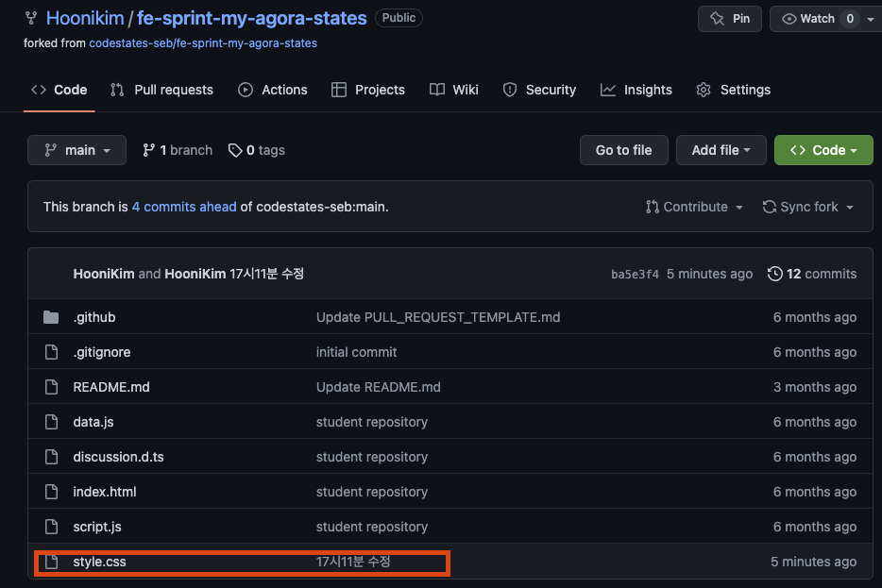882x588 pixels.
Task: Select the Code tab
Action: pyautogui.click(x=59, y=90)
